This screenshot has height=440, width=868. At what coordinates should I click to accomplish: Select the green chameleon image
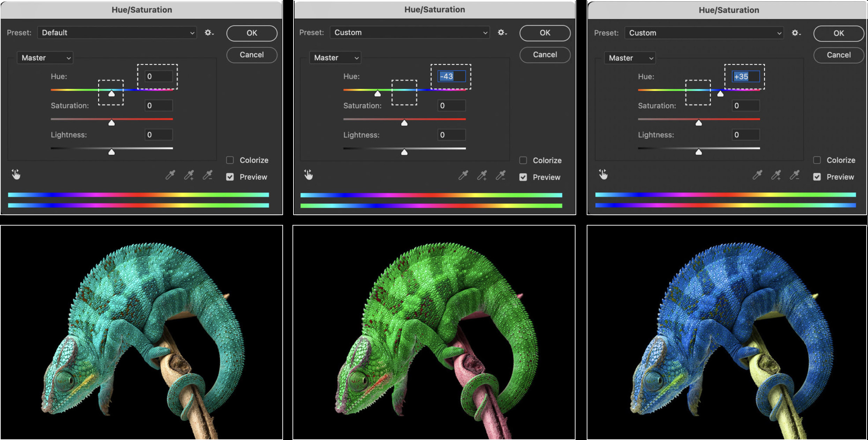point(434,332)
